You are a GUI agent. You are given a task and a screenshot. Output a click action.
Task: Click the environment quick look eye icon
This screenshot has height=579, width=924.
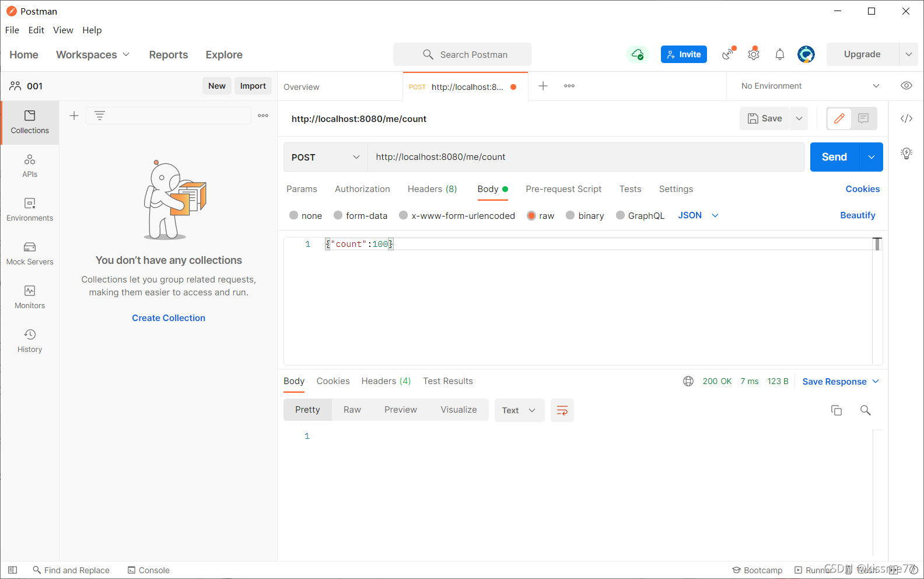click(x=906, y=86)
